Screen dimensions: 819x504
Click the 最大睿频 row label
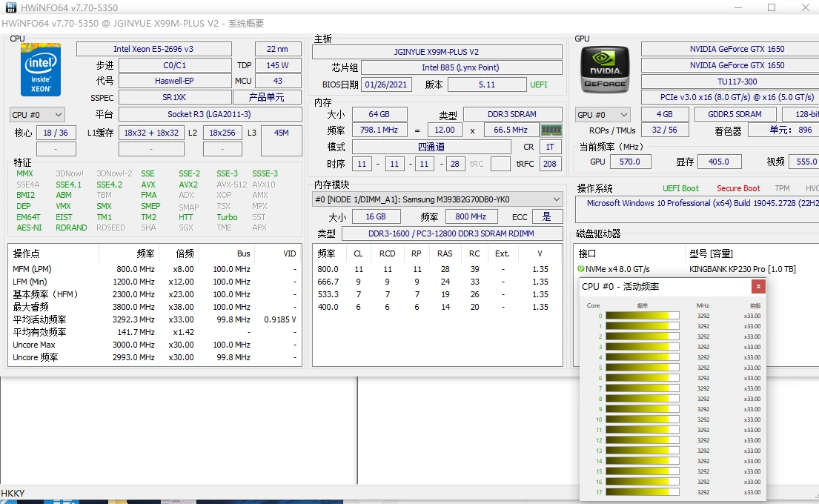click(31, 307)
